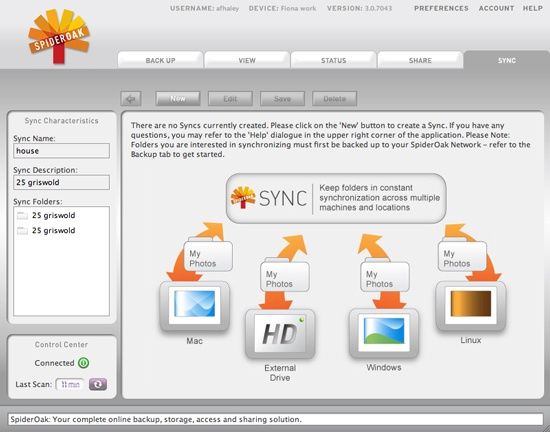This screenshot has width=550, height=432.
Task: Open PREFERENCES from the top bar
Action: coord(441,8)
